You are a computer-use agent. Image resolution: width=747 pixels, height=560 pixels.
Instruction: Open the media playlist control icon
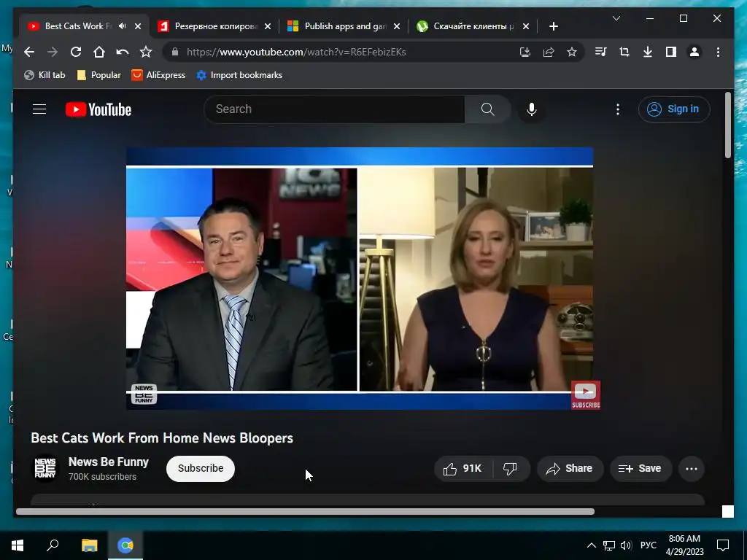tap(601, 52)
